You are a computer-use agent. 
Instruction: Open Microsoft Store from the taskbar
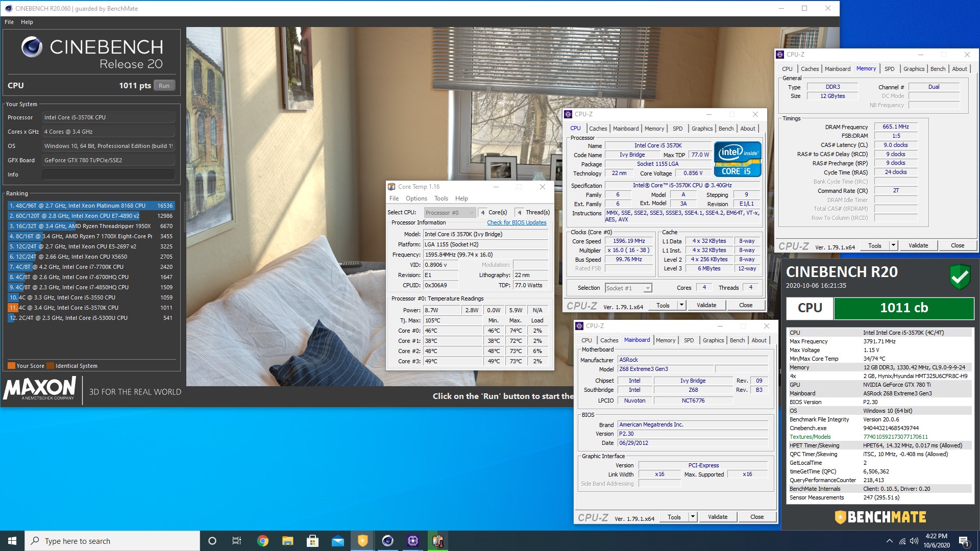click(312, 541)
